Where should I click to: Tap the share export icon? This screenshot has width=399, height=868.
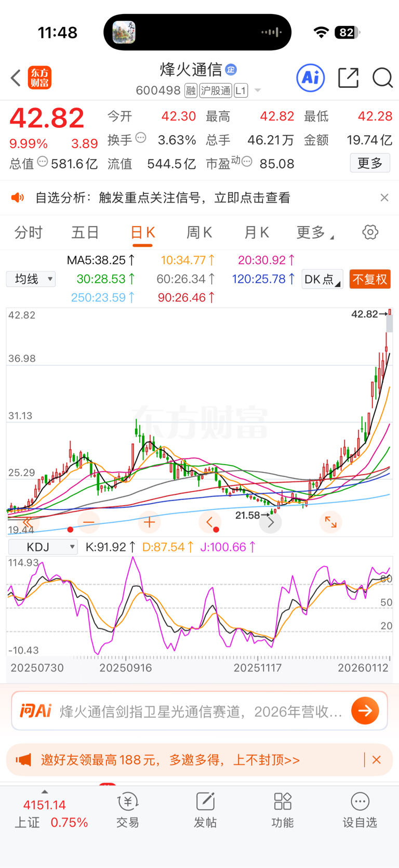click(348, 78)
